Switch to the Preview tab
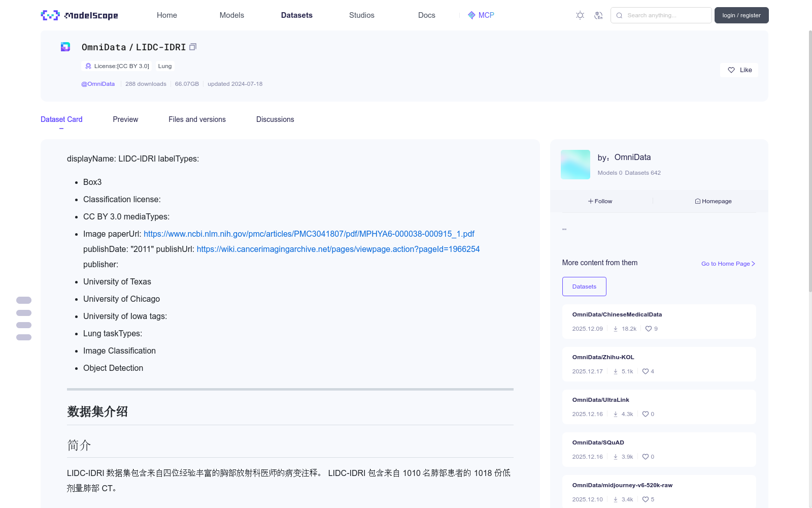This screenshot has width=812, height=508. point(125,119)
